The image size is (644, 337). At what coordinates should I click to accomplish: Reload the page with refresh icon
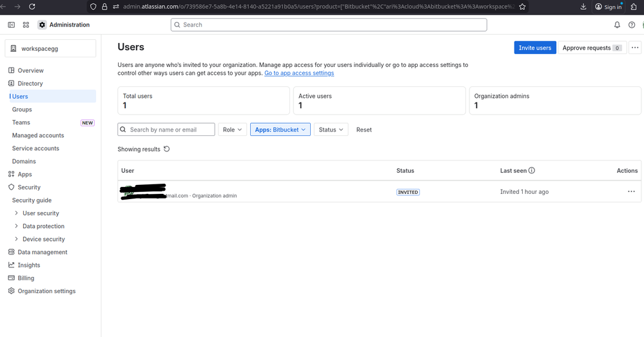tap(32, 6)
